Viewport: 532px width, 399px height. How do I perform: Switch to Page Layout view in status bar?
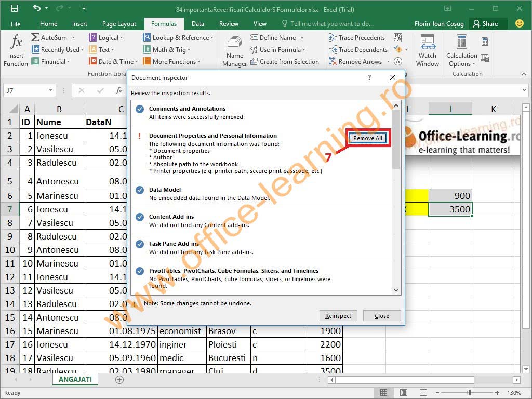pyautogui.click(x=403, y=393)
